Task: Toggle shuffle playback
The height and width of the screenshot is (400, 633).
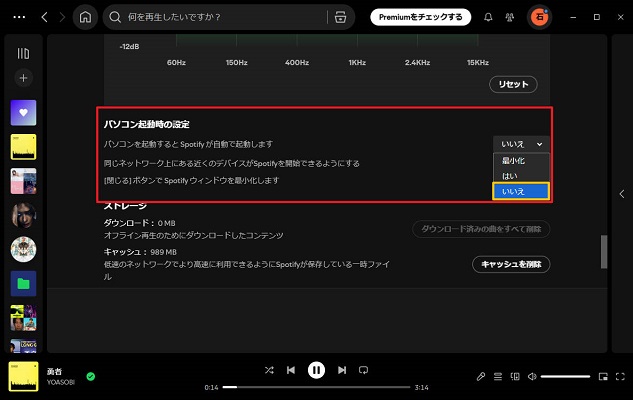Action: [x=269, y=370]
